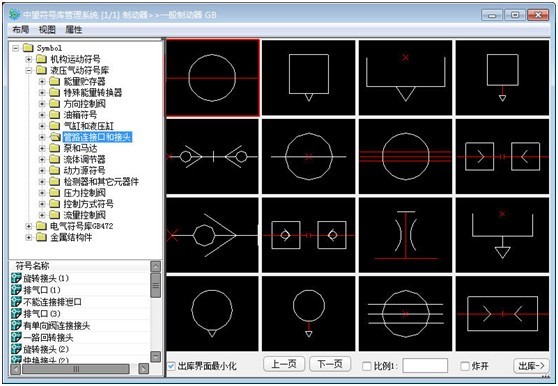Collapse the 液压气动符号库 tree node
Viewport: 558px width, 386px height.
[29, 70]
